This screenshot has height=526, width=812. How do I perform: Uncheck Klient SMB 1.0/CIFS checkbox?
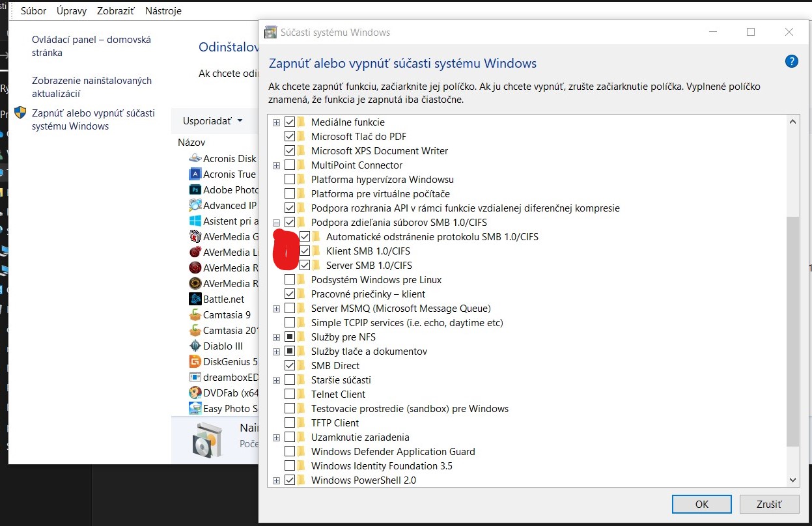pyautogui.click(x=305, y=251)
